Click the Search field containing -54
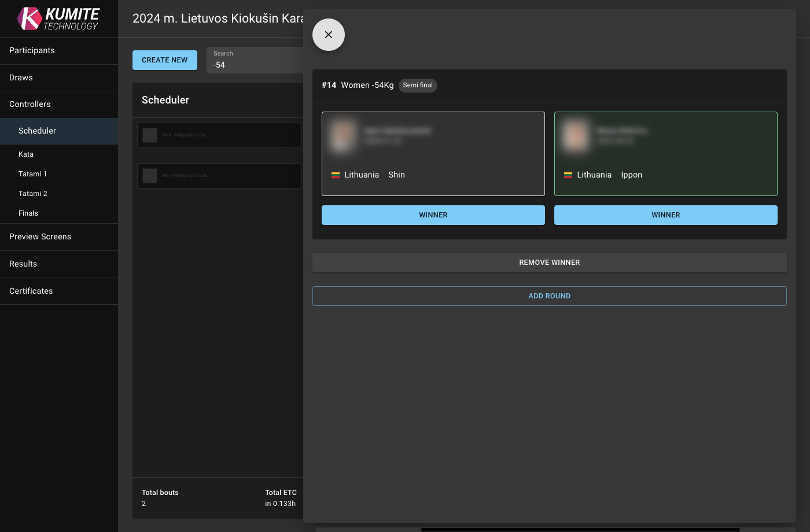Viewport: 810px width, 532px height. [255, 60]
